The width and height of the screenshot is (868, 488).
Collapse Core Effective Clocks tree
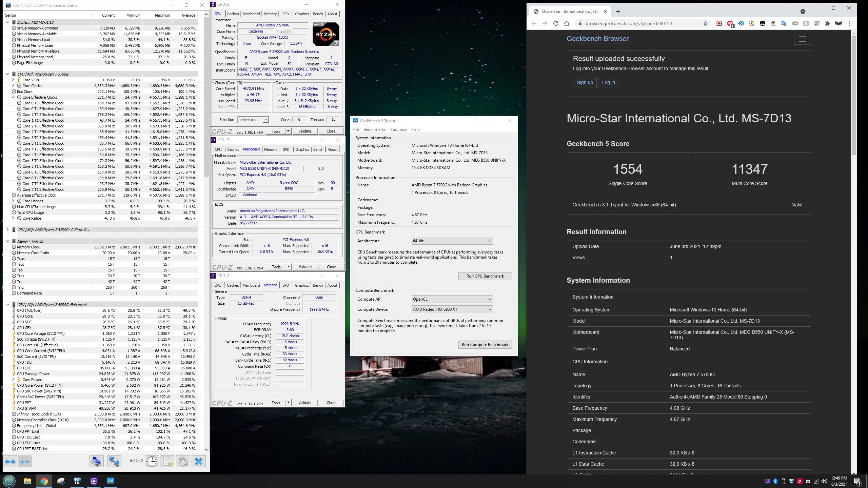pyautogui.click(x=13, y=97)
